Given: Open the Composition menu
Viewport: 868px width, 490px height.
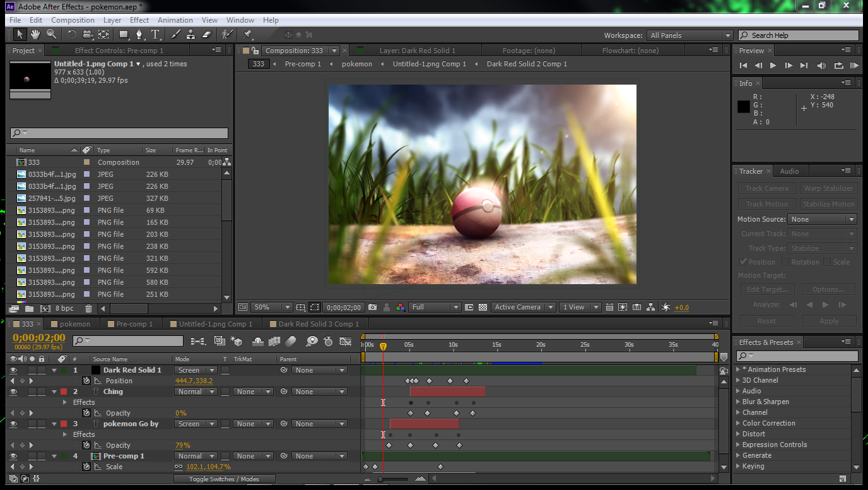Looking at the screenshot, I should [73, 20].
